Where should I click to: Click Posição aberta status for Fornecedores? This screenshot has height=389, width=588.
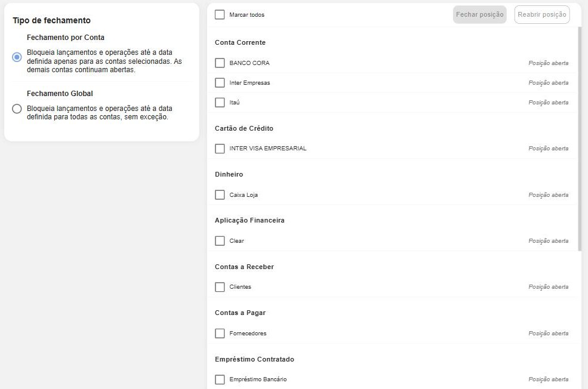click(548, 333)
